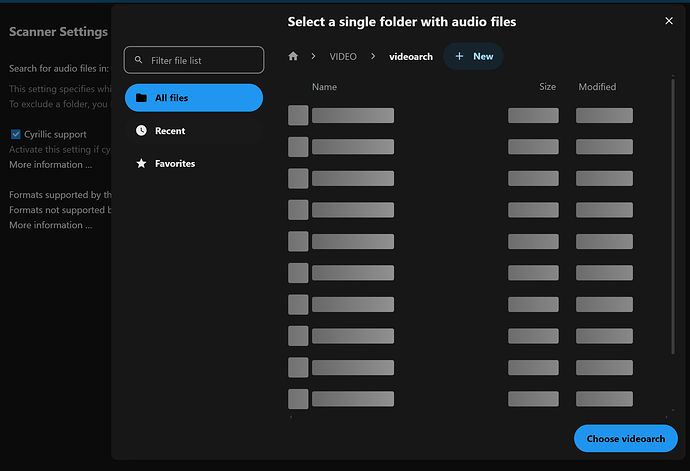Click the New button with the plus icon
The height and width of the screenshot is (471, 690).
click(x=473, y=57)
